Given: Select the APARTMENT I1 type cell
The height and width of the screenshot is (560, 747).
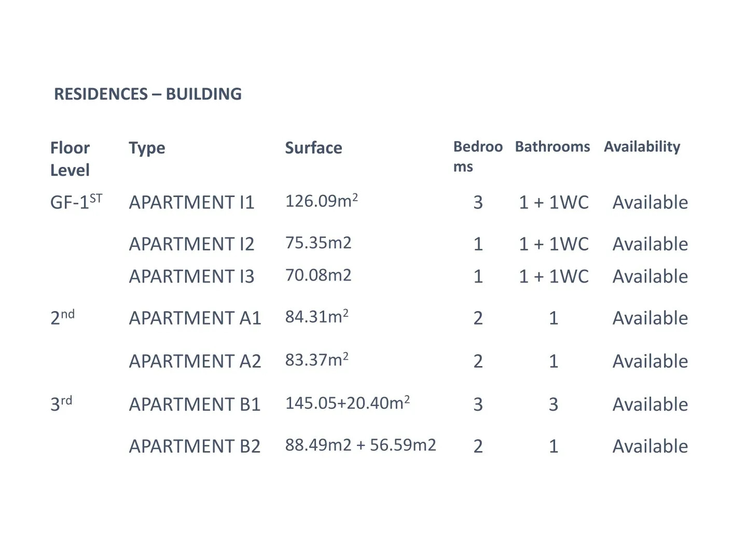Looking at the screenshot, I should (191, 202).
